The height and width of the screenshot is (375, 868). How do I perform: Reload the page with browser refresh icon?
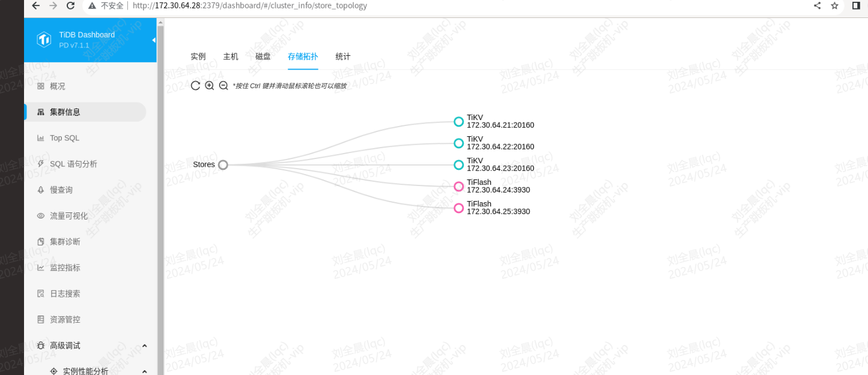pos(70,6)
